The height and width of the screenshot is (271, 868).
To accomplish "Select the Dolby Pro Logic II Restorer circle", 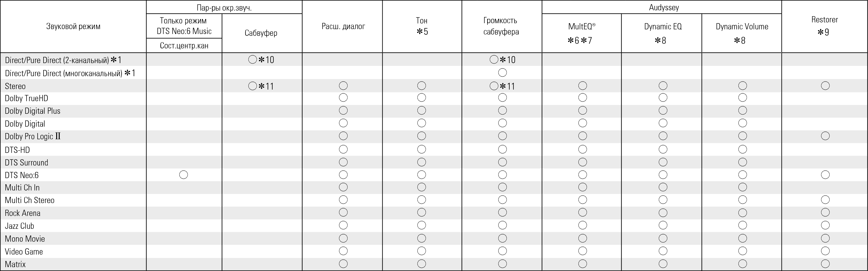I will tap(825, 136).
